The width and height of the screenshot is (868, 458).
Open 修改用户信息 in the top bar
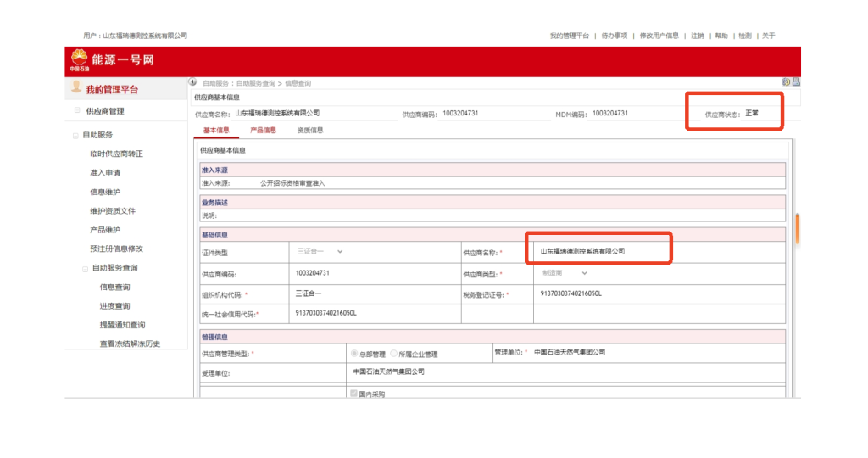[x=659, y=36]
